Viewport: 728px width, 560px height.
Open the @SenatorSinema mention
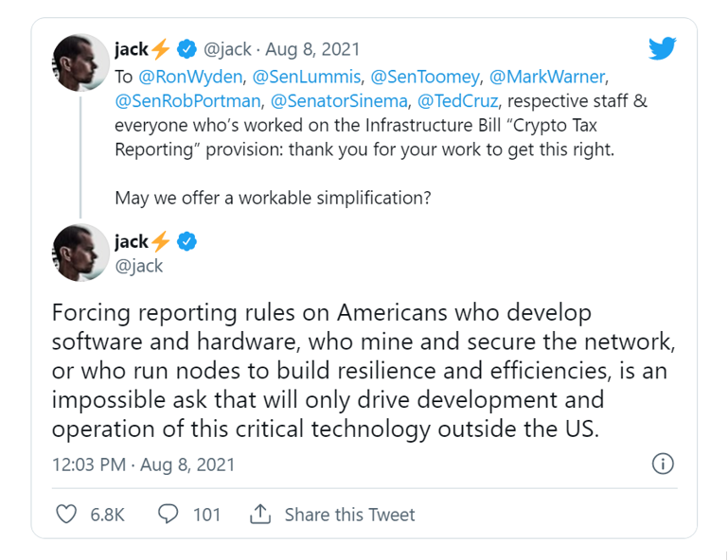(x=338, y=99)
